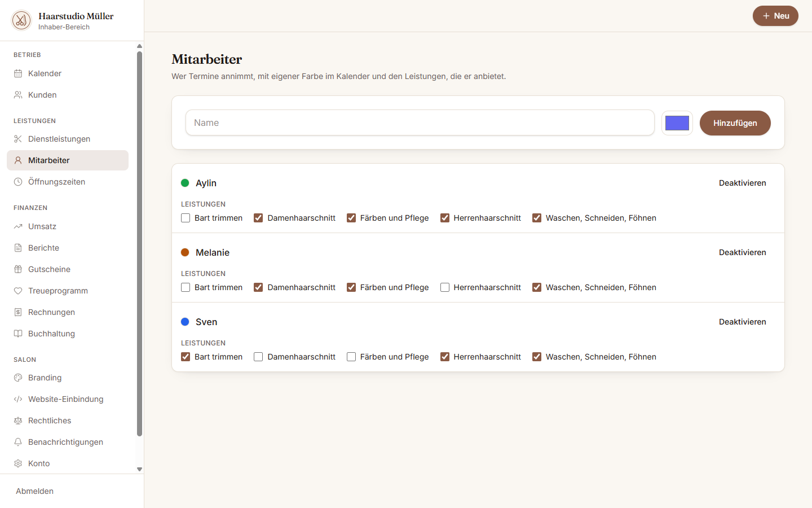The height and width of the screenshot is (508, 812).
Task: Deactivate employee Melanie
Action: [742, 252]
